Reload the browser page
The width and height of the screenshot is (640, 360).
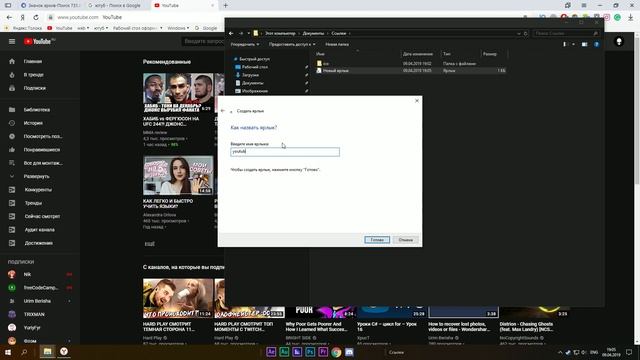[36, 18]
